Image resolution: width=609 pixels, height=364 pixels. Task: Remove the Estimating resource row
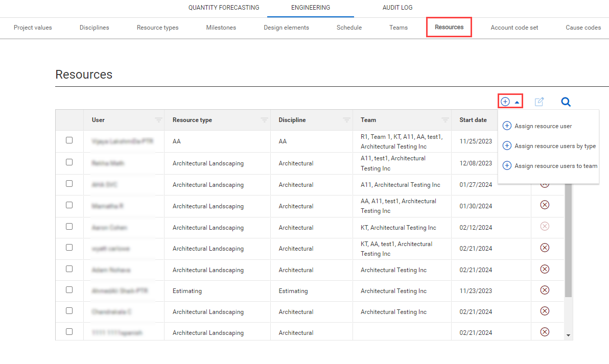click(x=545, y=290)
